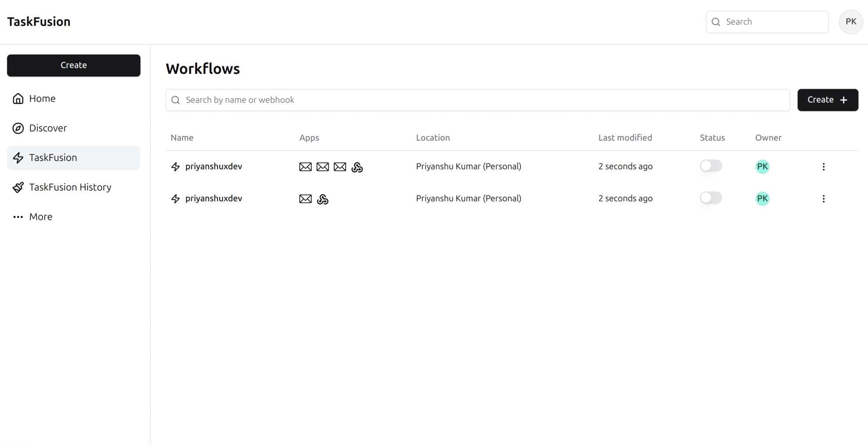Open the PK profile avatar in header
Viewport: 868px width, 445px height.
(x=851, y=22)
